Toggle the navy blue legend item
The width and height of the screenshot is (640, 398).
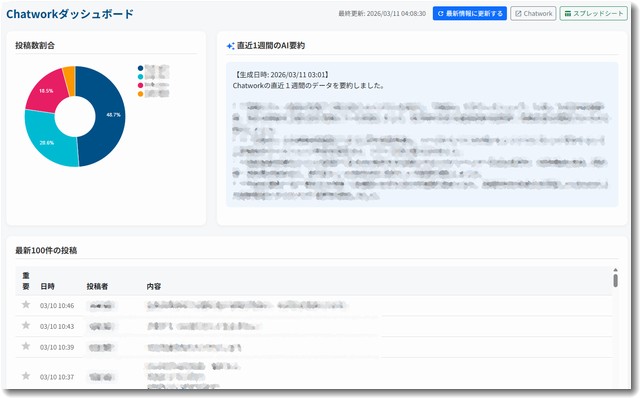(x=153, y=68)
